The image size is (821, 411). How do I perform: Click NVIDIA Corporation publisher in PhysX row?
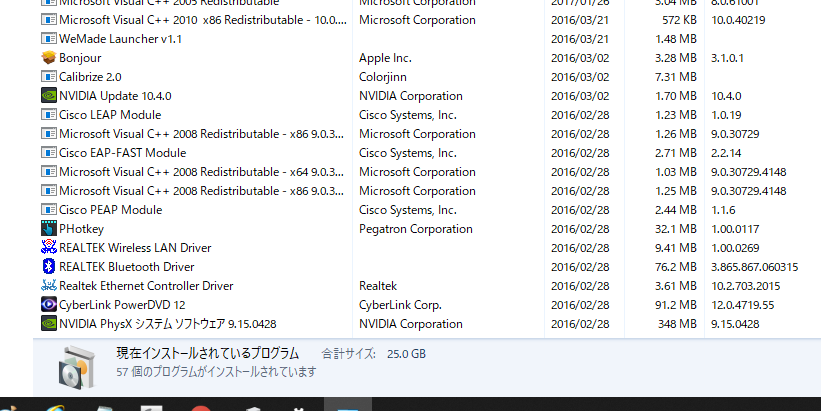coord(411,324)
